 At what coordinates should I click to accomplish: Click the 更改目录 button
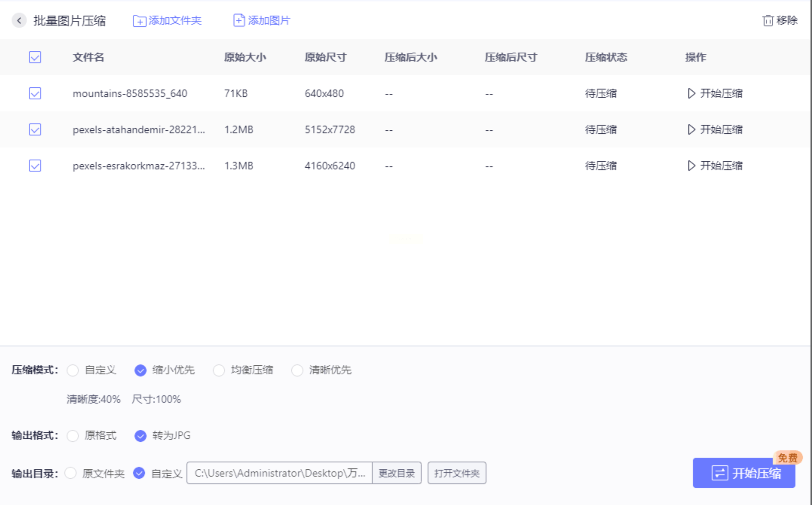pos(396,473)
